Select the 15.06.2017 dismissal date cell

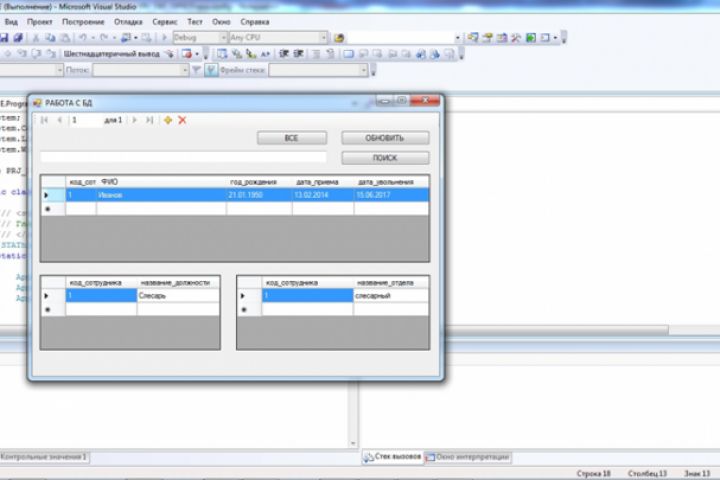392,195
